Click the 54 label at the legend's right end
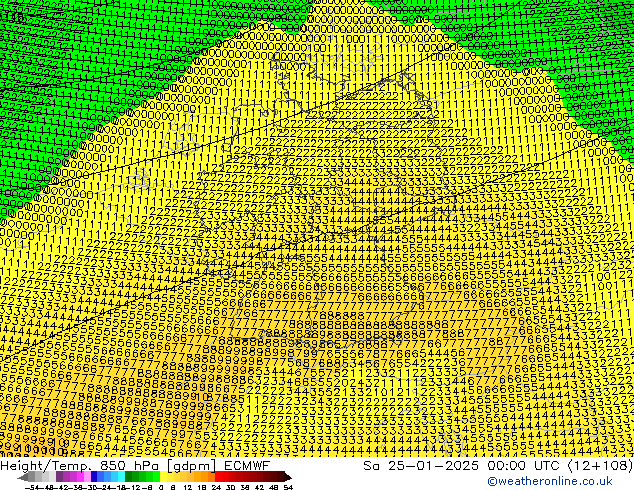634x490 pixels. [x=288, y=487]
